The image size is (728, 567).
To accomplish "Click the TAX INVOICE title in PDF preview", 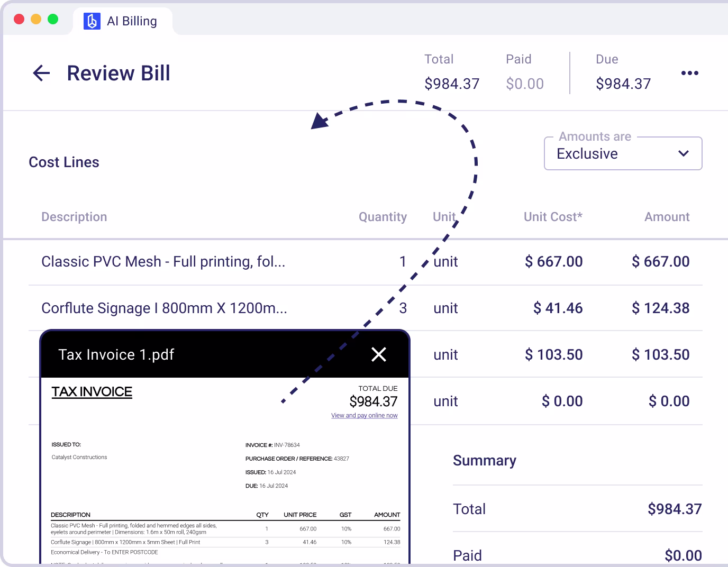I will coord(92,392).
